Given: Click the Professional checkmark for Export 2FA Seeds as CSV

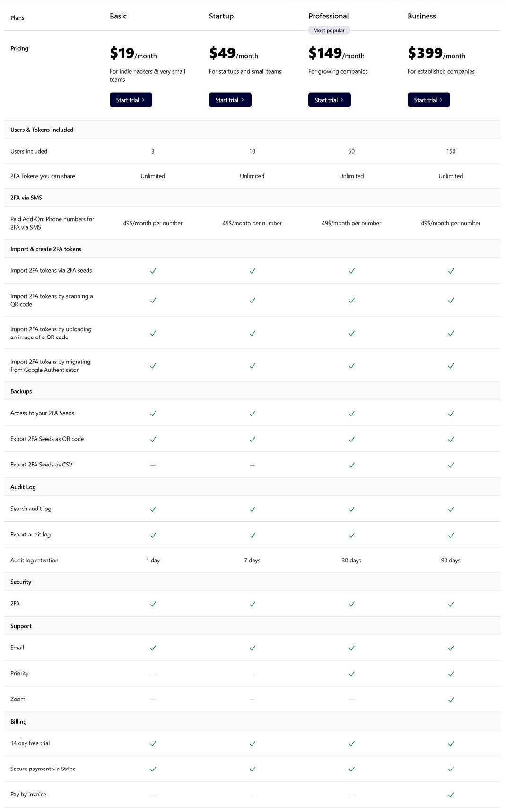Looking at the screenshot, I should tap(351, 464).
